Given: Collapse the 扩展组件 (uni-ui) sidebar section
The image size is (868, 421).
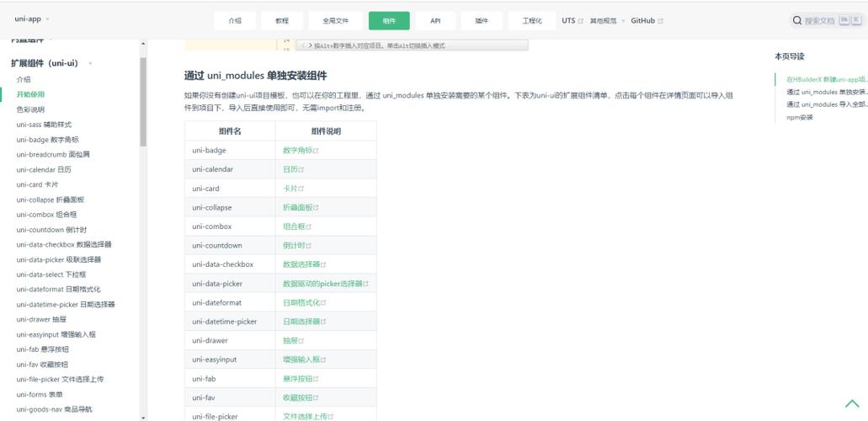Looking at the screenshot, I should 51,63.
